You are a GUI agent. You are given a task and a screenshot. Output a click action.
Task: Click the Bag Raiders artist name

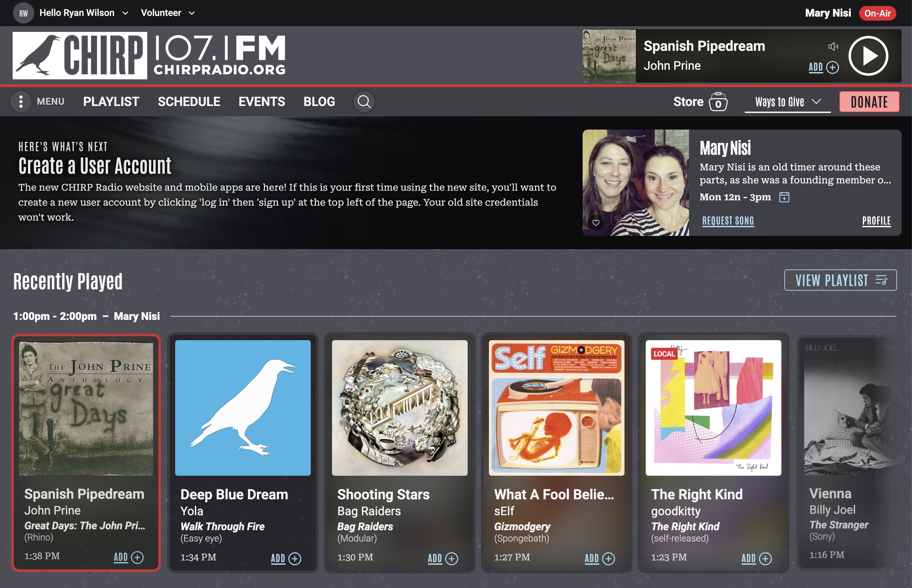click(x=369, y=511)
